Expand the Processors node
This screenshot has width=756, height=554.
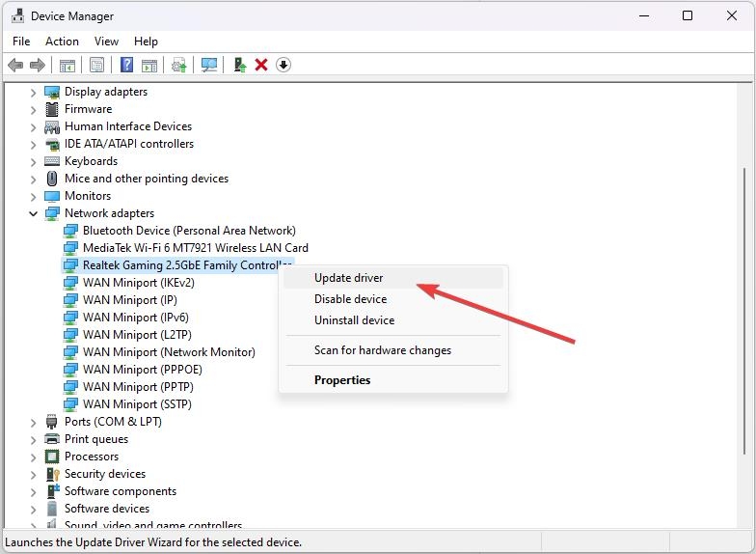[33, 457]
